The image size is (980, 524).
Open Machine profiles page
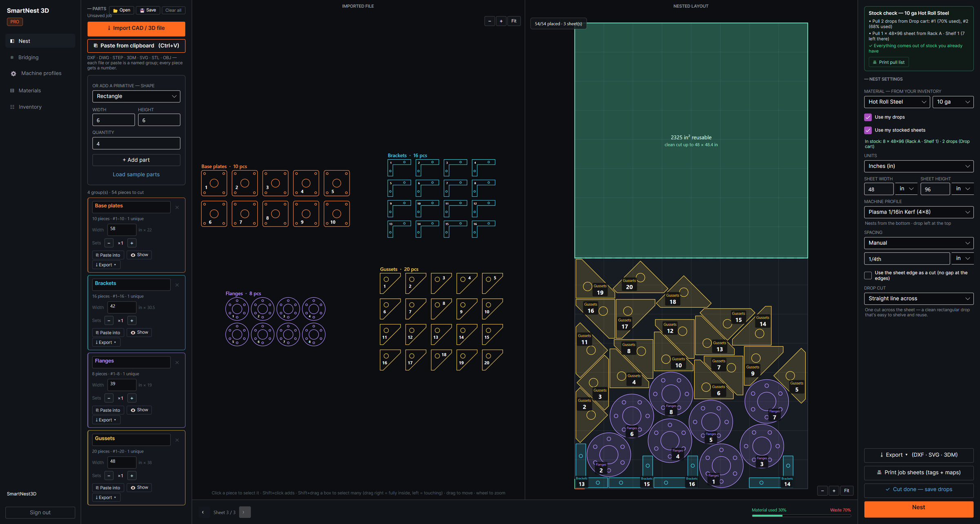(x=40, y=73)
